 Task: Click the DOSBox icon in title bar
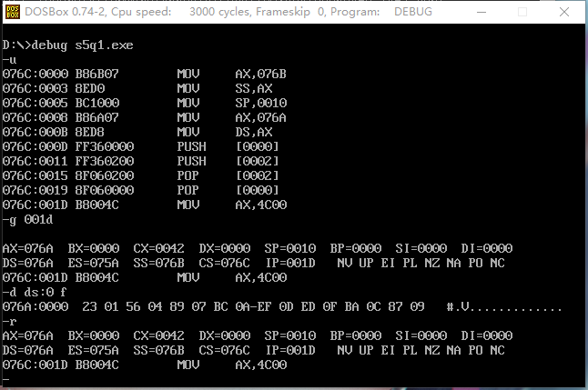[13, 12]
